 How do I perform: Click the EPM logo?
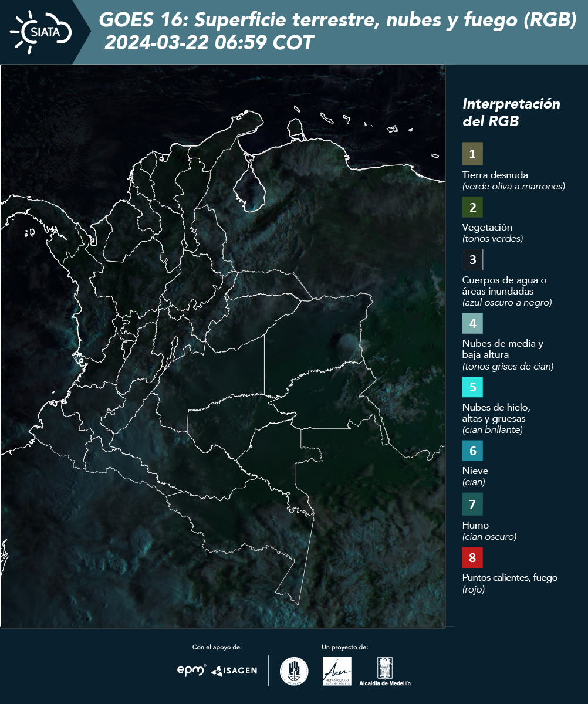pos(192,670)
